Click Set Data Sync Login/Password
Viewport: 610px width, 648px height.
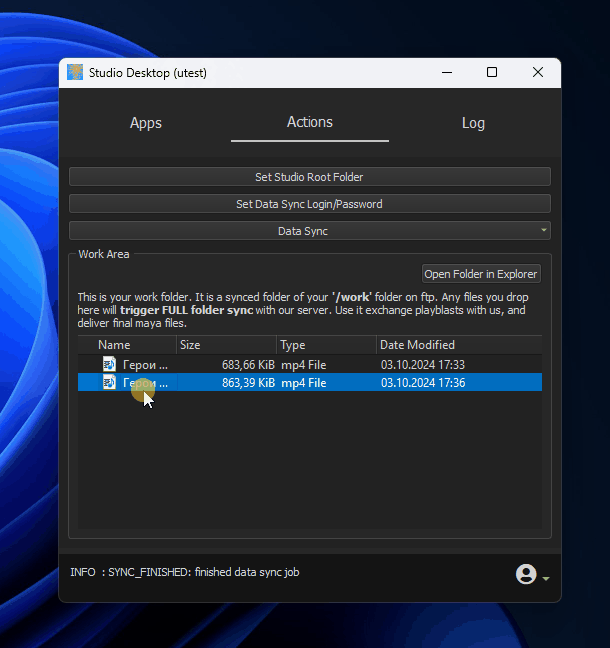click(x=309, y=204)
